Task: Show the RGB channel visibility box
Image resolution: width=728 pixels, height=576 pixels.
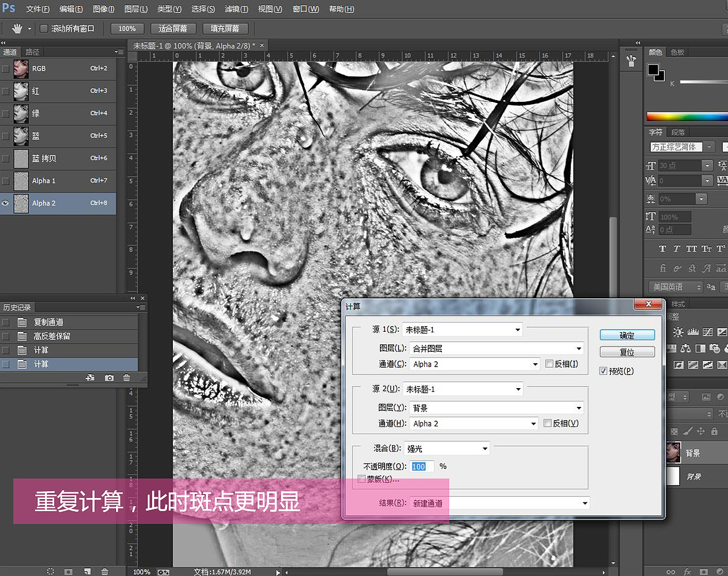Action: coord(6,68)
